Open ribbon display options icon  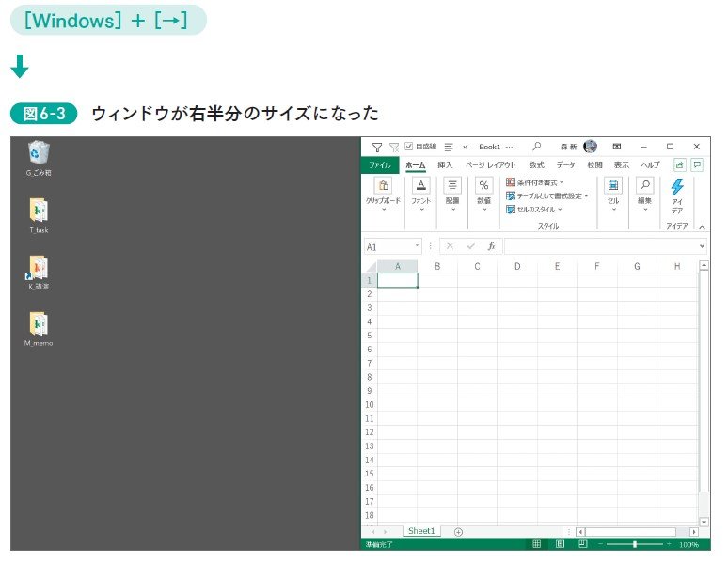click(x=617, y=147)
